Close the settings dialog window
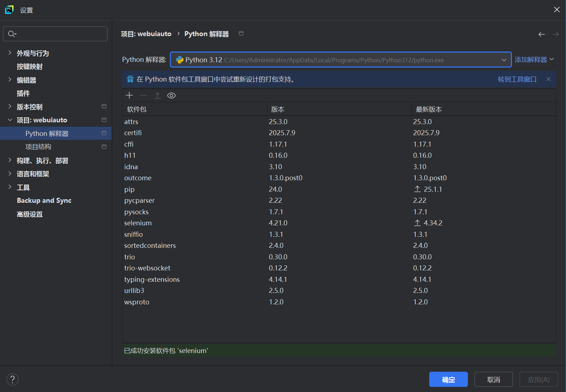This screenshot has width=566, height=392. coord(557,10)
